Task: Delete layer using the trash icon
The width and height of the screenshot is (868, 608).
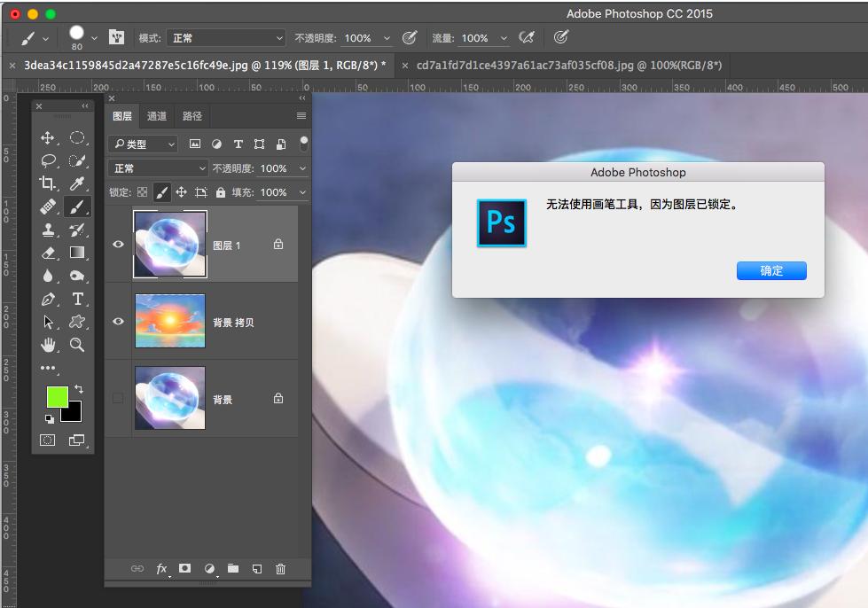Action: point(280,569)
